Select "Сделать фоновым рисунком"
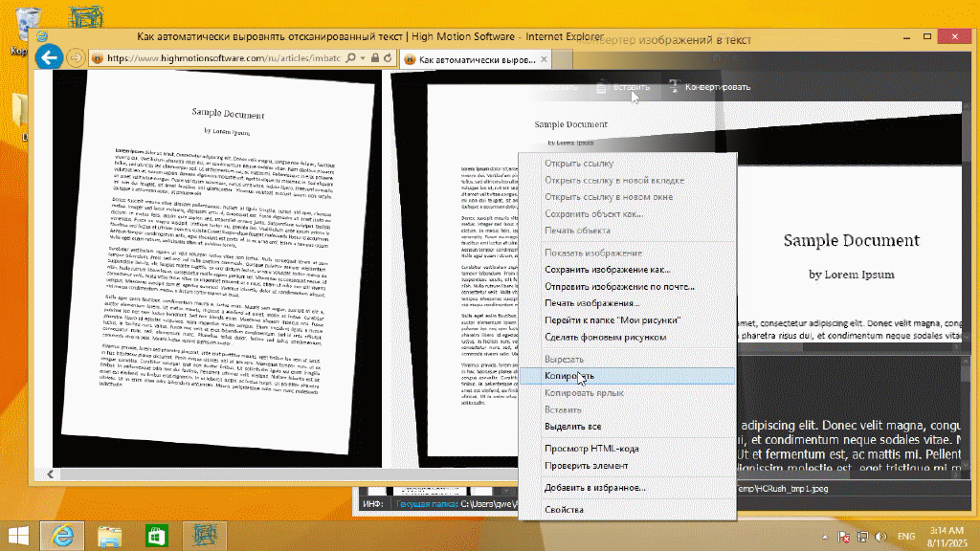This screenshot has height=551, width=980. coord(605,338)
